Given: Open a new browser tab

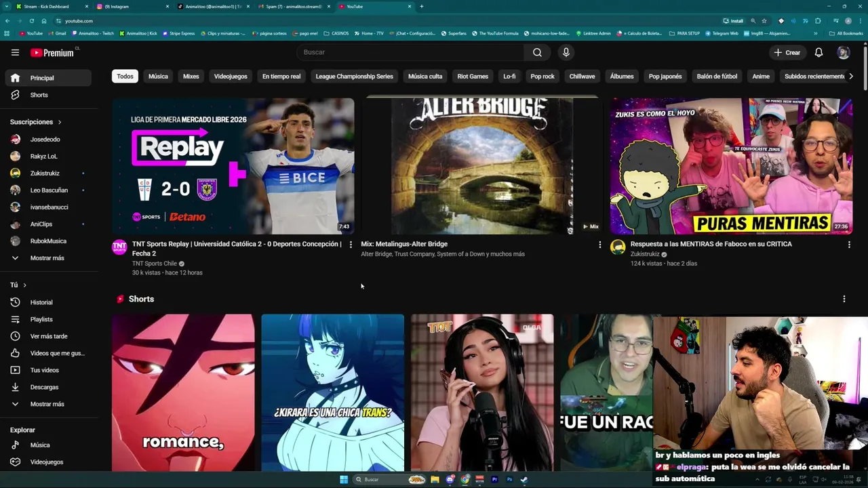Looking at the screenshot, I should (x=422, y=6).
